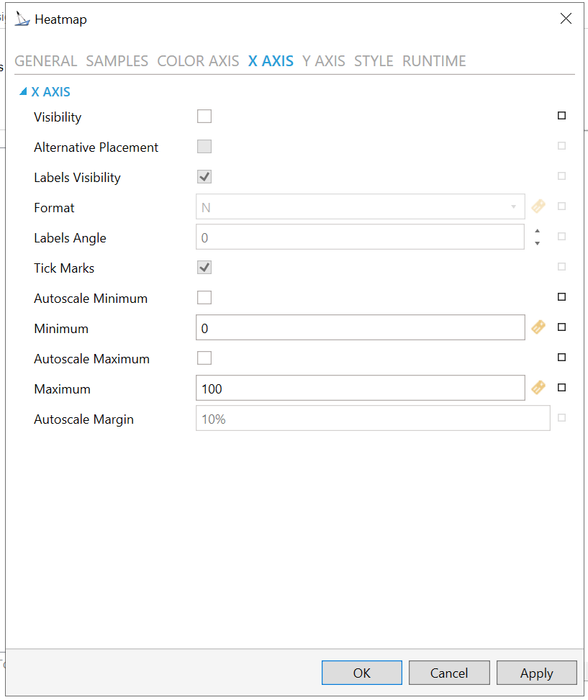The height and width of the screenshot is (700, 588).
Task: Click the square marker for Autoscale Maximum row
Action: point(562,358)
